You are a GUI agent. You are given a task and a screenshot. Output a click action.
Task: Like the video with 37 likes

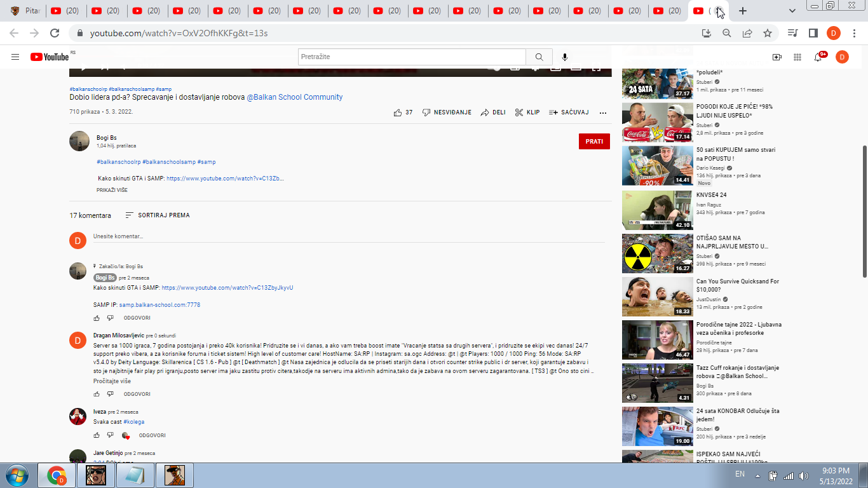tap(403, 112)
